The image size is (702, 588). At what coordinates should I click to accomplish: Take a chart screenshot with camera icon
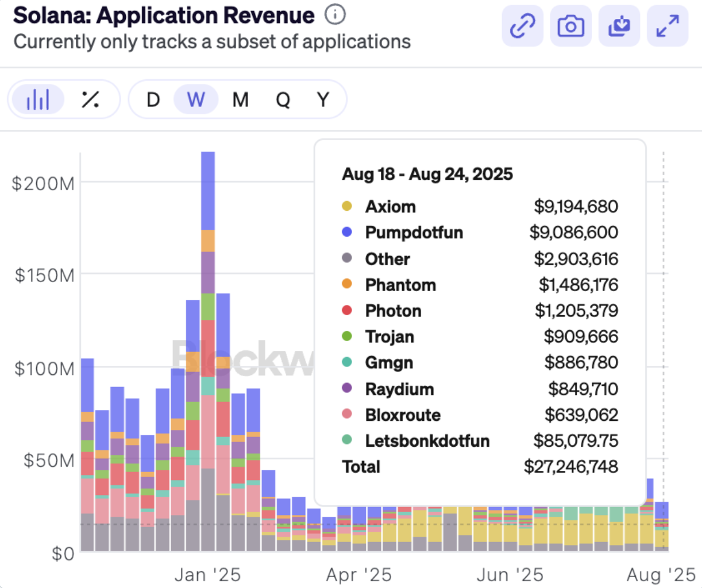(570, 26)
